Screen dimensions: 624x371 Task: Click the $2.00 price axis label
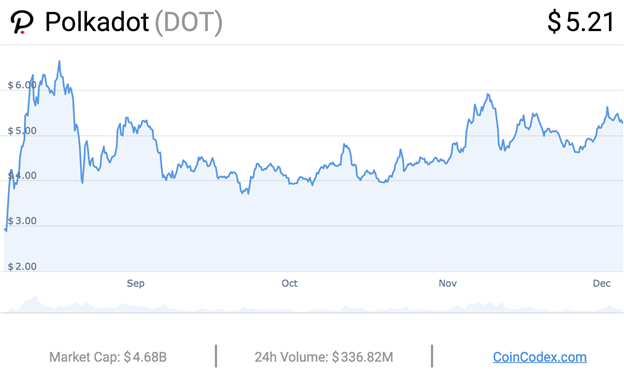point(22,266)
